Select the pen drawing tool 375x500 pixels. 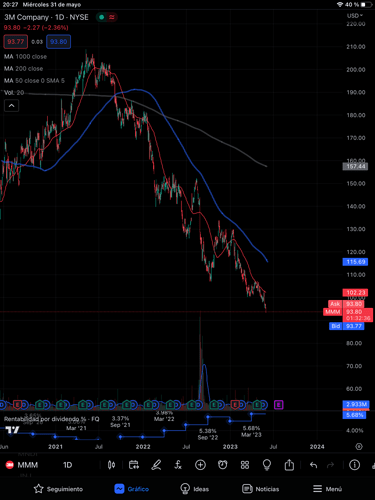click(x=156, y=465)
